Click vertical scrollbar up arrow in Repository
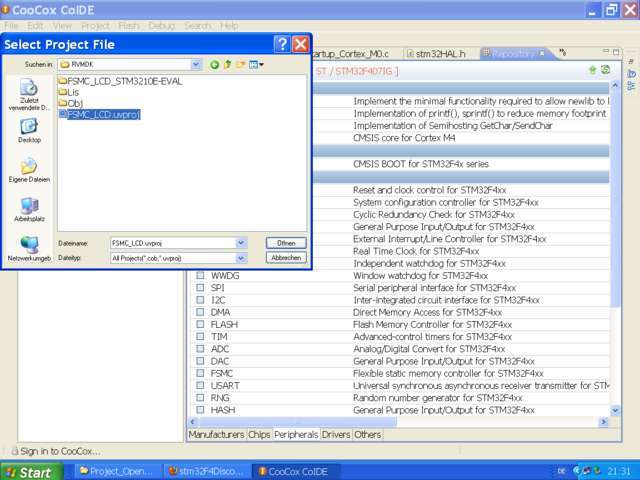This screenshot has height=480, width=640. click(x=615, y=85)
